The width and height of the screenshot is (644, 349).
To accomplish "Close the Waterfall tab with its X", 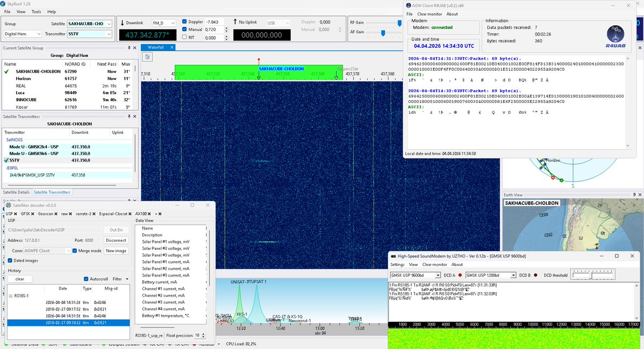I will tap(172, 47).
